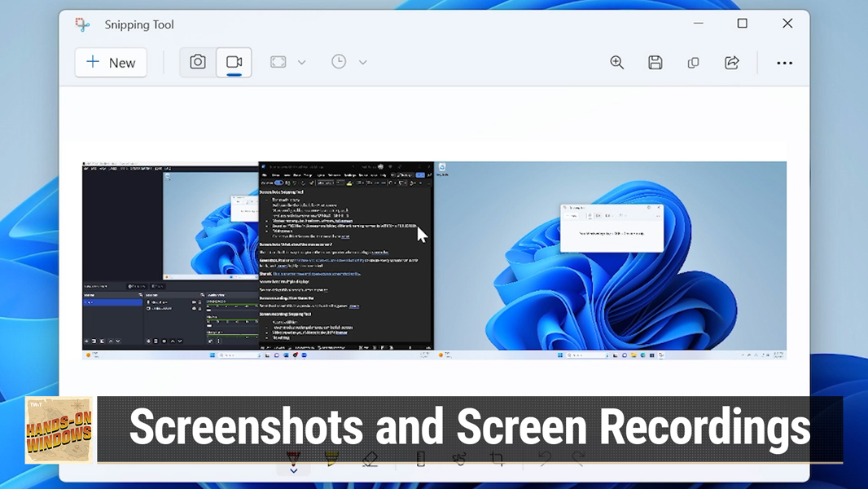This screenshot has width=868, height=489.
Task: Click the captured screenshot preview image
Action: click(x=434, y=260)
